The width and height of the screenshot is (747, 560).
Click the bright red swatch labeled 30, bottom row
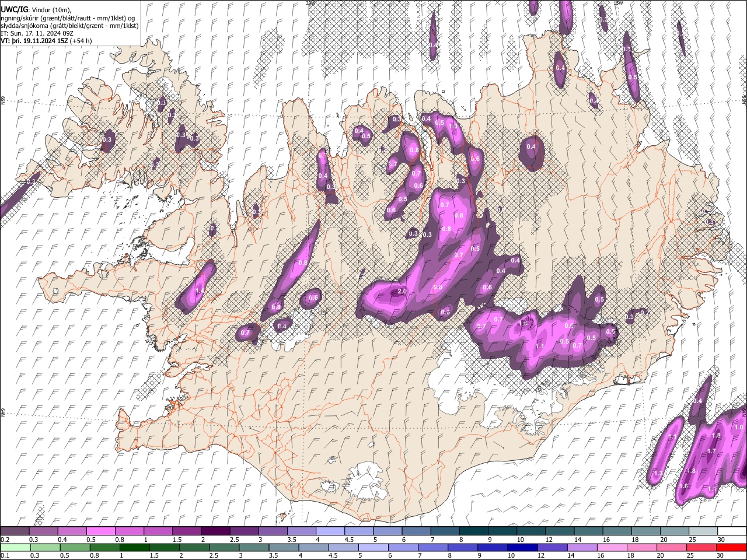click(x=732, y=547)
